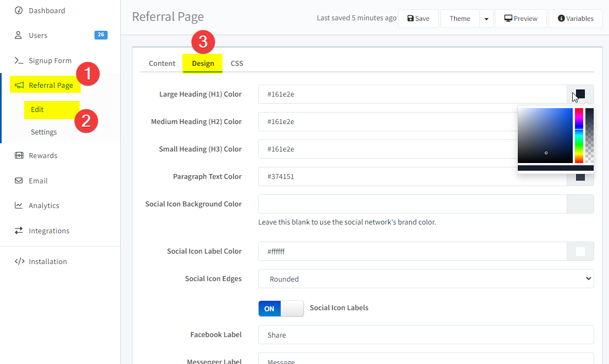
Task: Open the Preview button
Action: pyautogui.click(x=520, y=18)
